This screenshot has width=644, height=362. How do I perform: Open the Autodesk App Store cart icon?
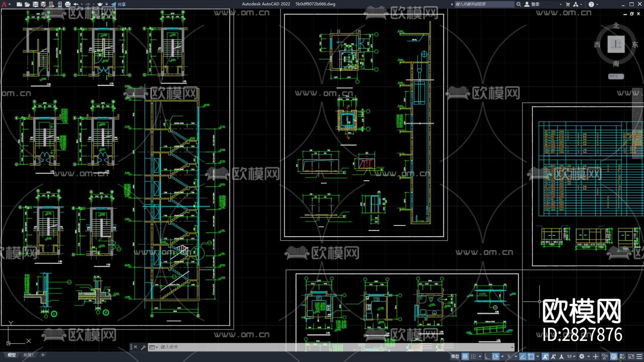(568, 4)
